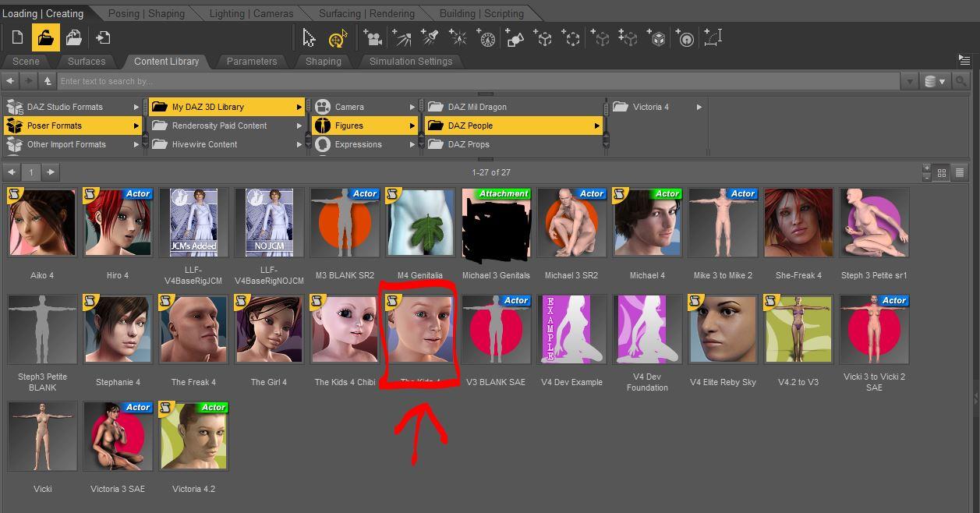Select the Stephanie 4 thumbnail

[x=118, y=330]
